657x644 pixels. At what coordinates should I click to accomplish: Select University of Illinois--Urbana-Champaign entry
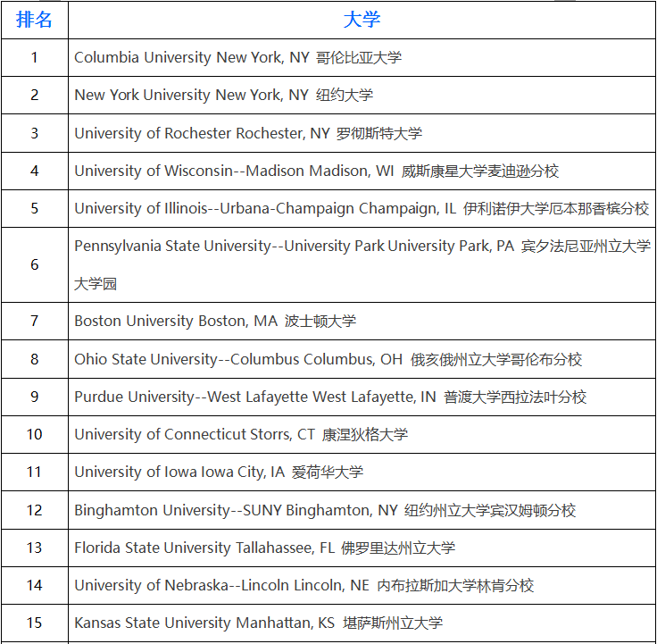362,208
